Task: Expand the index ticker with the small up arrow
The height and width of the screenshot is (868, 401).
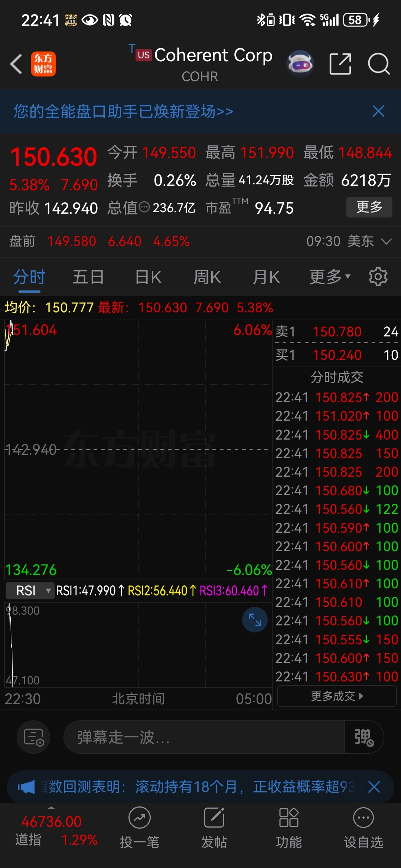Action: [x=51, y=808]
